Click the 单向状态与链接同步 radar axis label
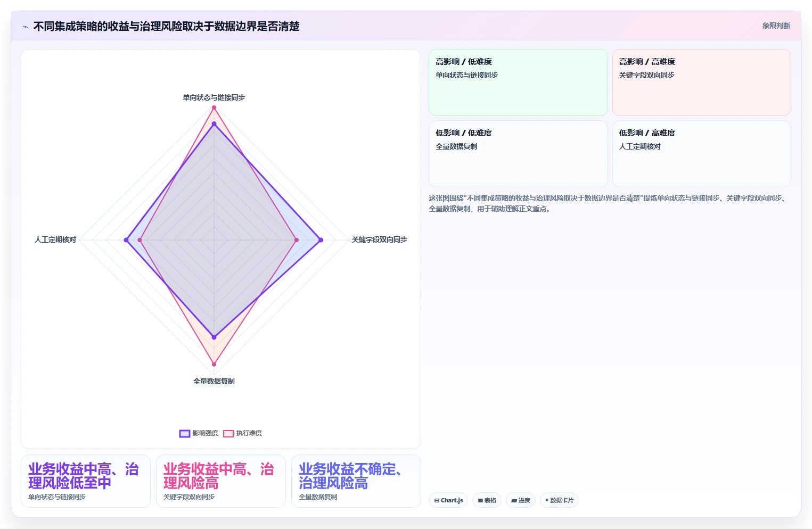The height and width of the screenshot is (529, 812). pos(214,97)
